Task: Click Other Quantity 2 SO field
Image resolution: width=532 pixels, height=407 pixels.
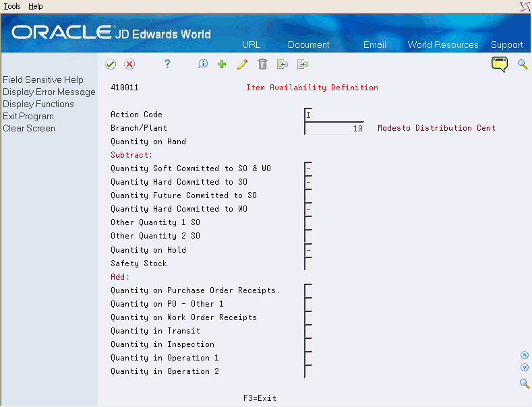Action: [x=308, y=236]
